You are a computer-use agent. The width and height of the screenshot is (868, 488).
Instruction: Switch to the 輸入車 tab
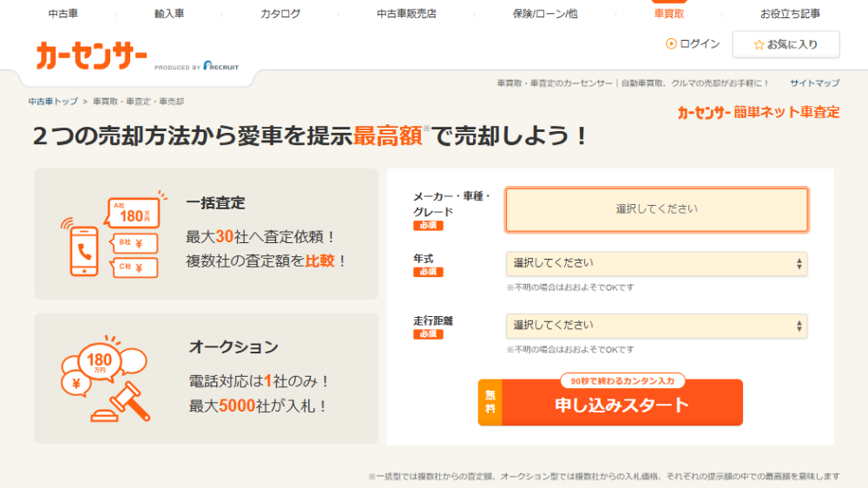click(x=169, y=14)
